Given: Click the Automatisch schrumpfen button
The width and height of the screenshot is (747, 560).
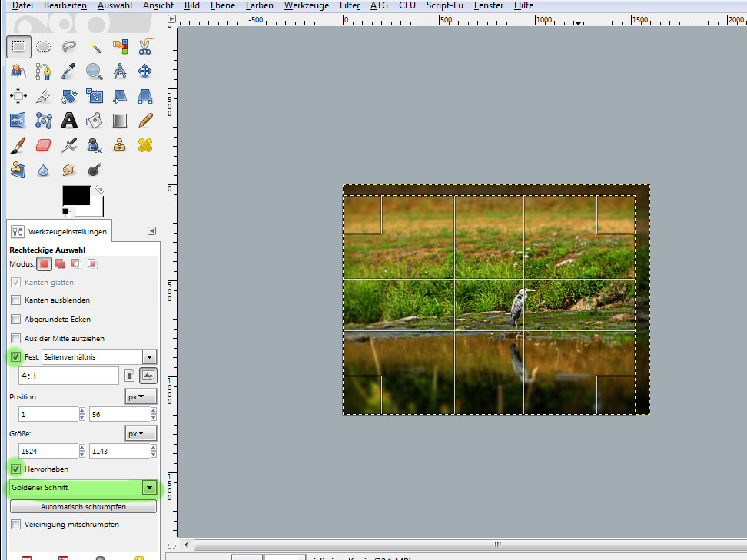Looking at the screenshot, I should coord(83,507).
